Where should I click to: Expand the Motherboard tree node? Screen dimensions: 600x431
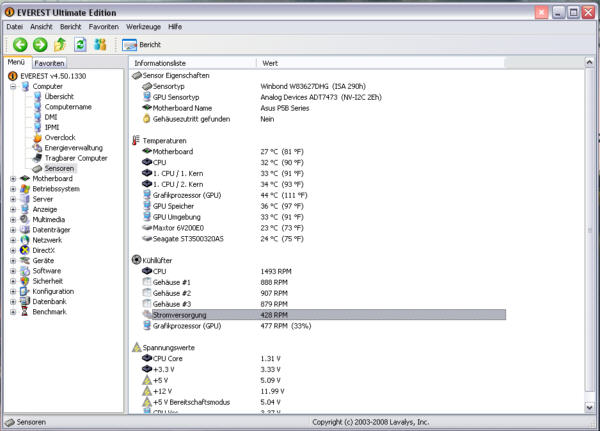(13, 179)
